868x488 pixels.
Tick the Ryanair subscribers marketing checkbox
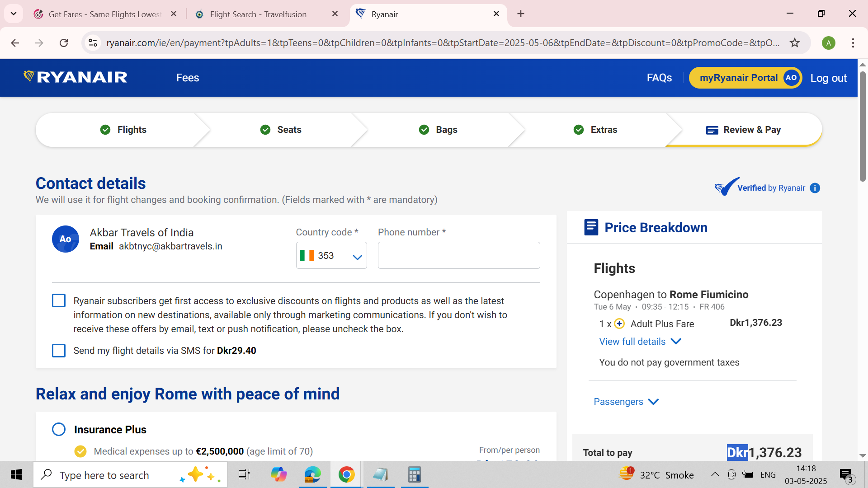click(59, 301)
